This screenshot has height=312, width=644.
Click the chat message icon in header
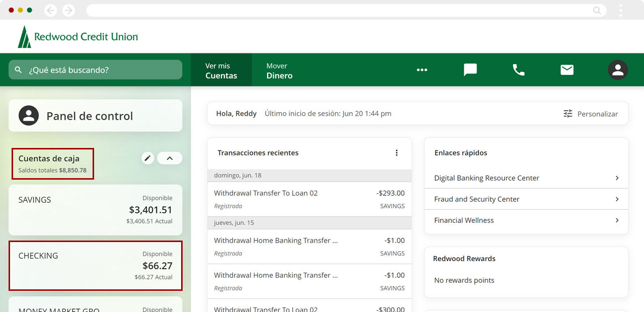[x=470, y=70]
